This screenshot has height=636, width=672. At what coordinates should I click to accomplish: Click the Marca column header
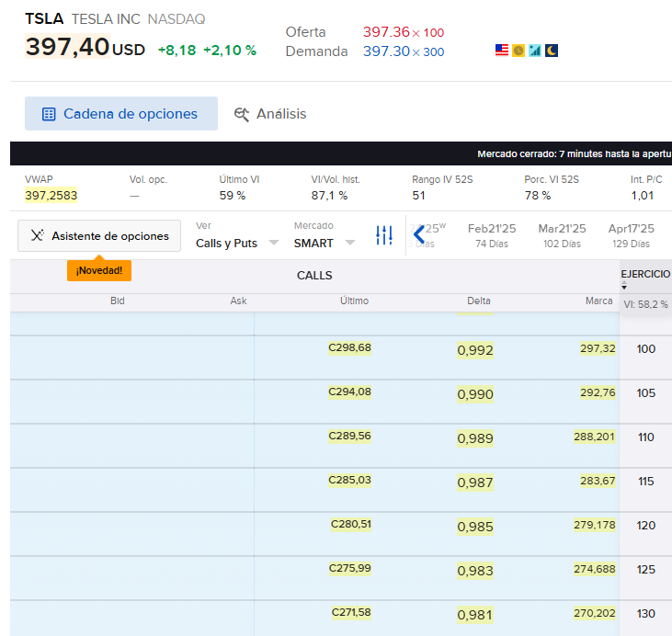click(599, 301)
